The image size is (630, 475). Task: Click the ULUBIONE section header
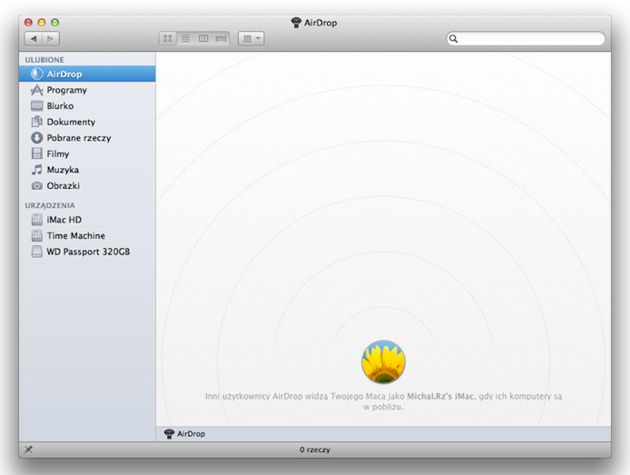coord(45,60)
